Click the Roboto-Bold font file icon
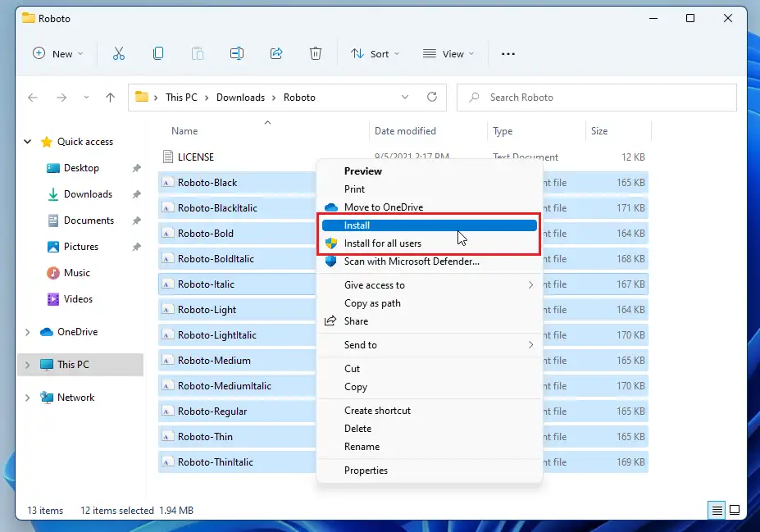 coord(167,234)
